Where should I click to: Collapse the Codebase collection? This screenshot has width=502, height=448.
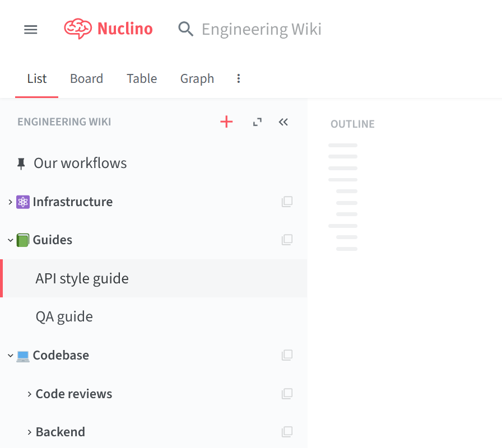10,356
